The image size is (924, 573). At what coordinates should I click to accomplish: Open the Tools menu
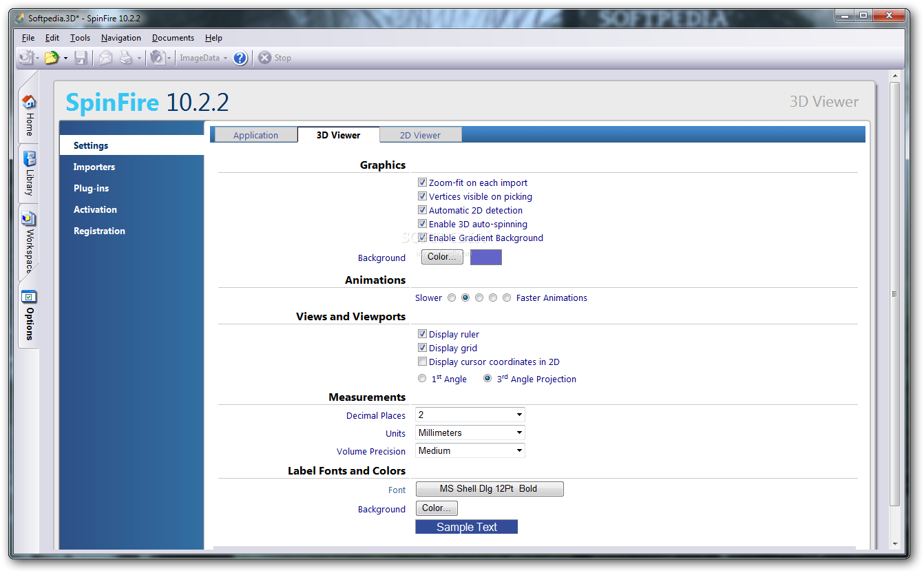click(81, 38)
